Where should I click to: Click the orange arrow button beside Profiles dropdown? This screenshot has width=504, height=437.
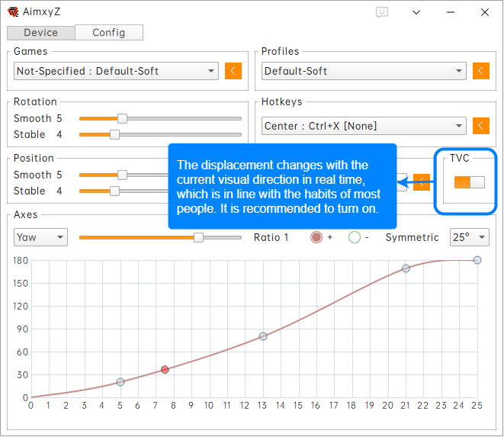[480, 71]
